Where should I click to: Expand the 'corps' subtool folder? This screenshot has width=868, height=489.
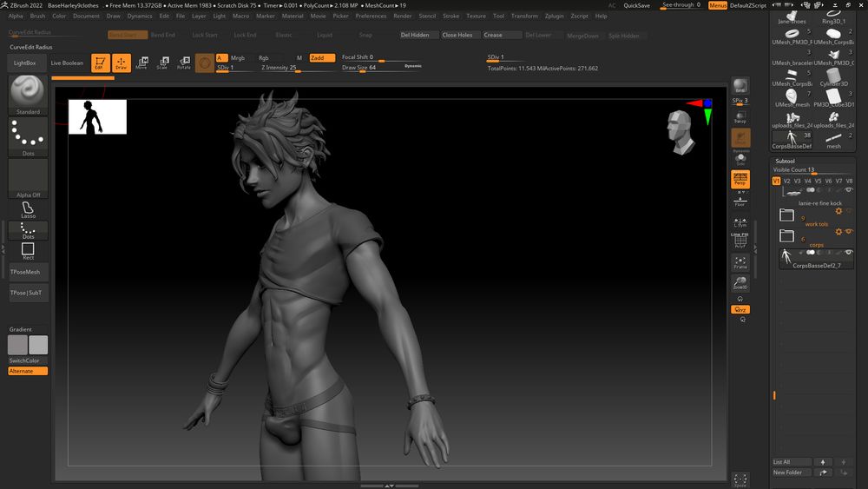[x=787, y=235]
